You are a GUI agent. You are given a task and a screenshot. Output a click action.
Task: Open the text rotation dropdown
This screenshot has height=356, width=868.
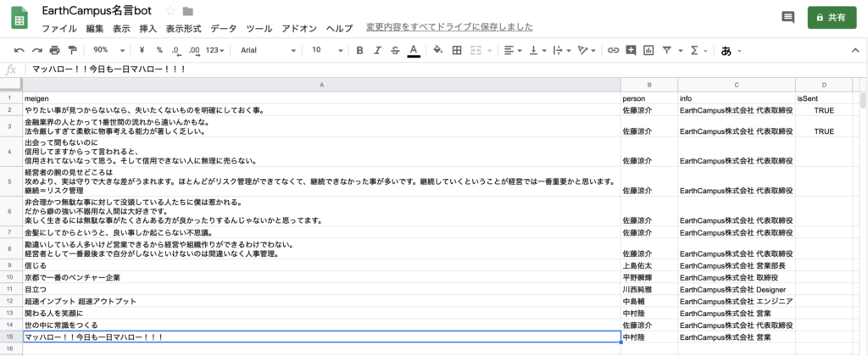point(587,50)
